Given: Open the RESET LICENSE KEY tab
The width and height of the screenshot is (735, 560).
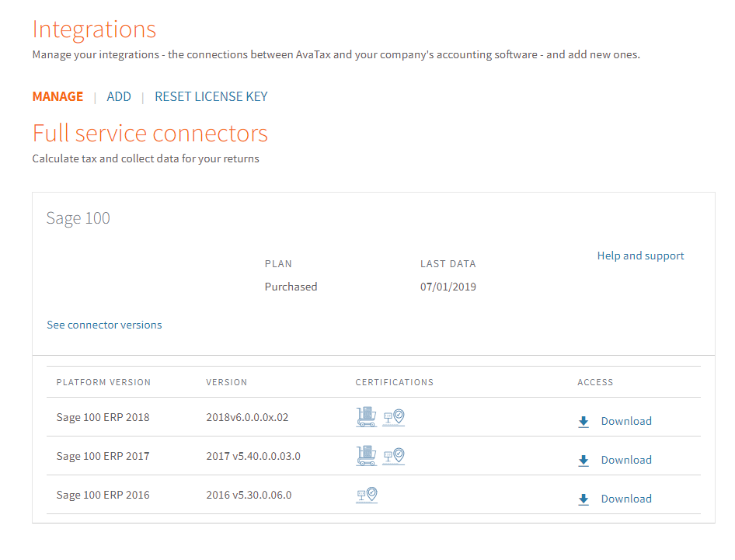Looking at the screenshot, I should click(211, 96).
